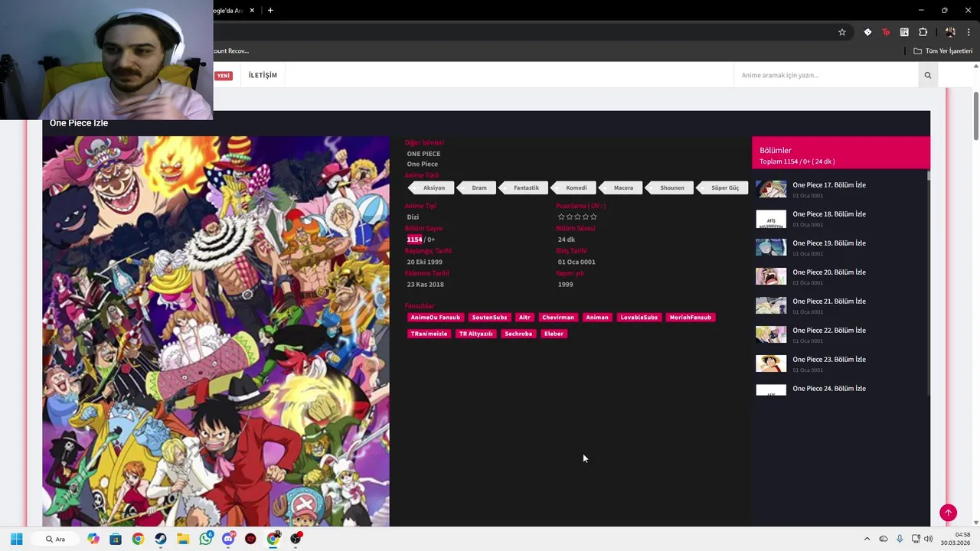The image size is (980, 551).
Task: Open the İLETİŞİM menu item
Action: [x=263, y=75]
